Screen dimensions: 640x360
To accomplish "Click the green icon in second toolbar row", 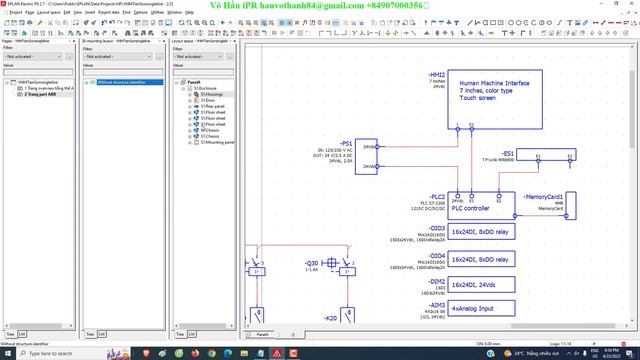I will pyautogui.click(x=24, y=33).
